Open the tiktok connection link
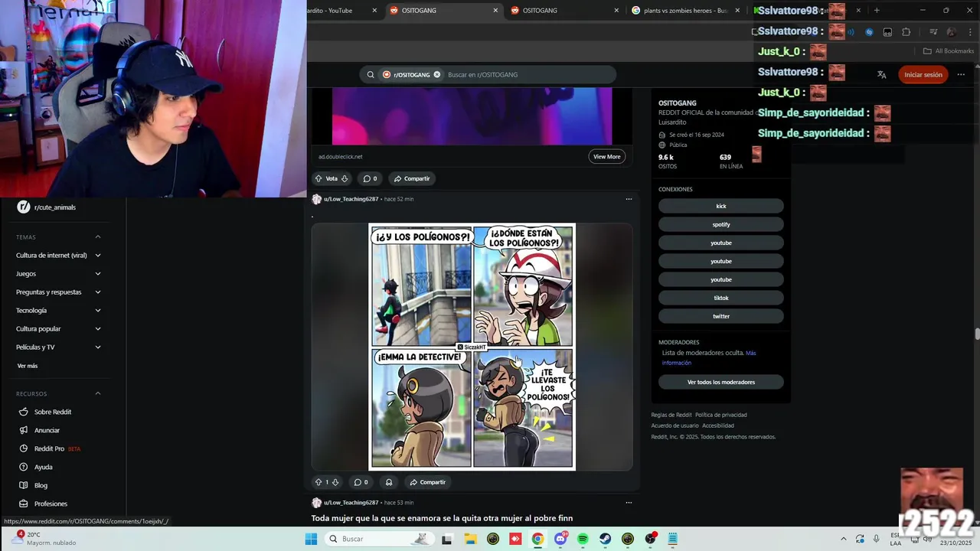The width and height of the screenshot is (980, 551). click(721, 298)
